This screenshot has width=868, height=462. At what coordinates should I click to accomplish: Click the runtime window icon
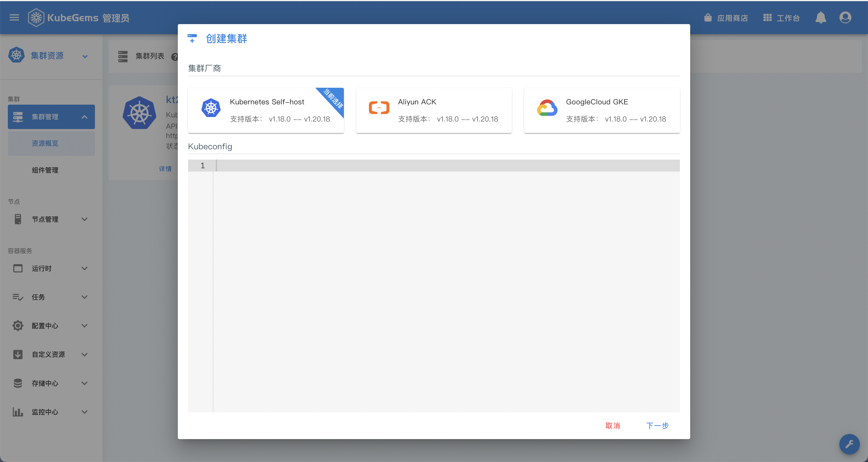[x=18, y=268]
